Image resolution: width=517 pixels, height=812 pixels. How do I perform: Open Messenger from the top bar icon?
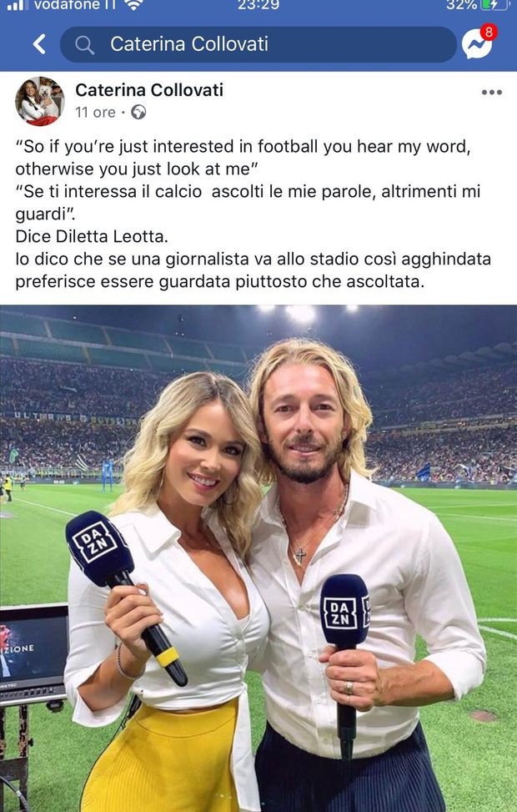(477, 44)
